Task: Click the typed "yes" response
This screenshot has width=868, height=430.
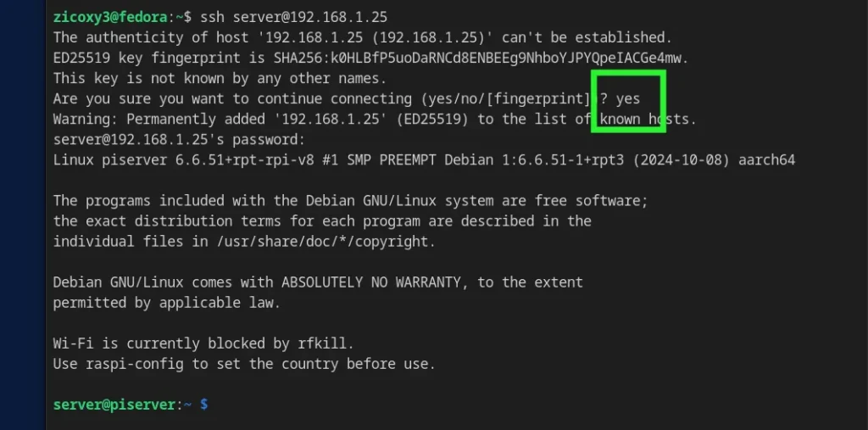Action: 628,98
